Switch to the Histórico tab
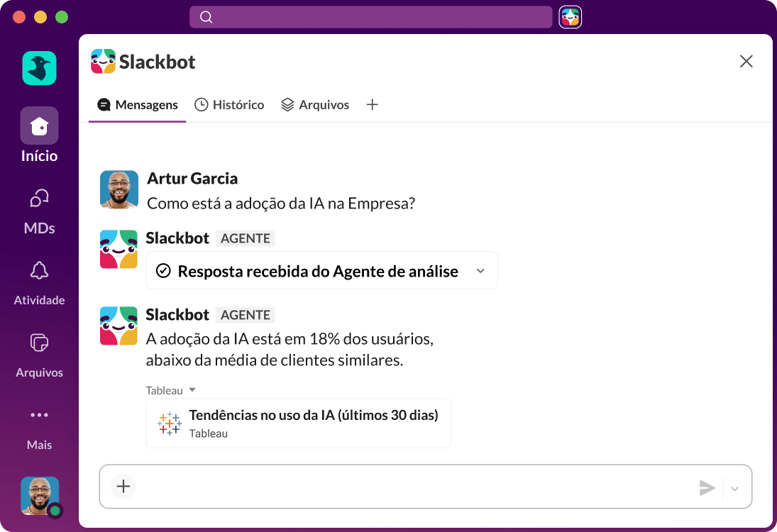777x532 pixels. click(229, 104)
